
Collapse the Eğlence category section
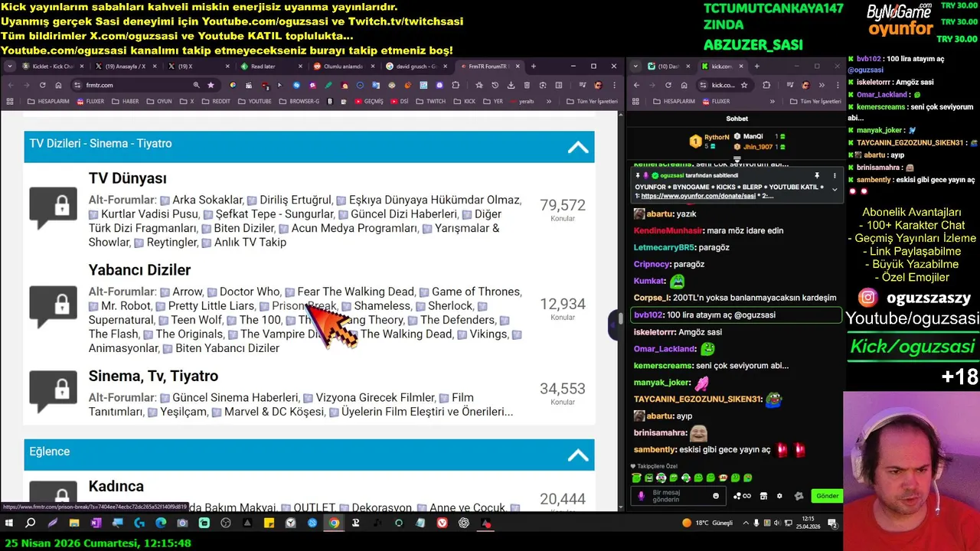(578, 455)
